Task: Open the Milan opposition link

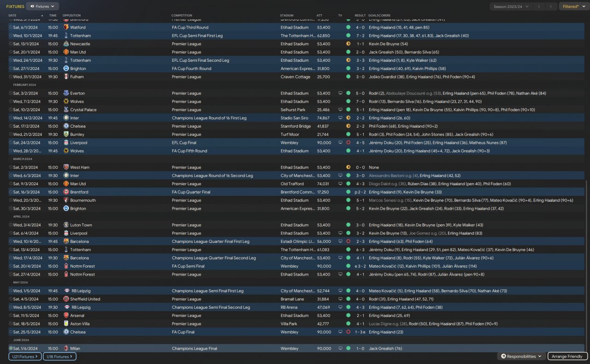Action: 75,348
